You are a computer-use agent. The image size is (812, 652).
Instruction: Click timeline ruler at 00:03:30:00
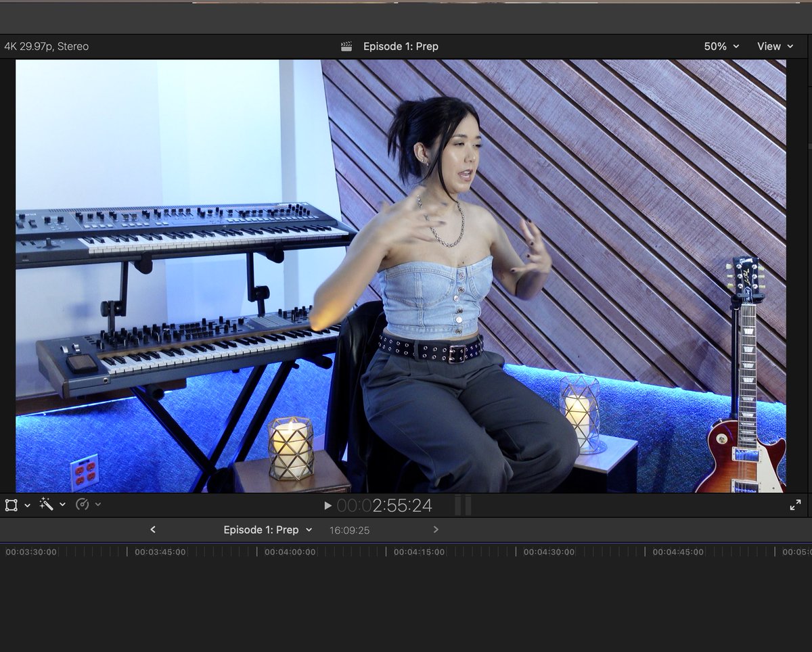31,552
